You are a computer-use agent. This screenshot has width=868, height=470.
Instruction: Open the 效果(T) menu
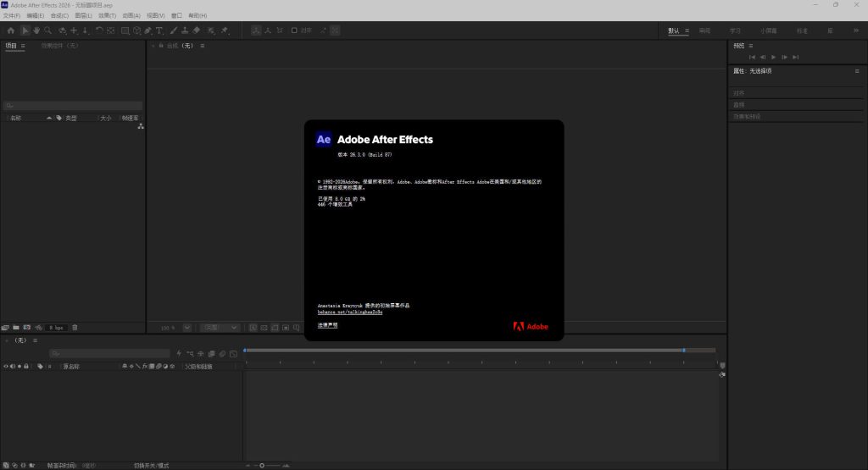108,15
